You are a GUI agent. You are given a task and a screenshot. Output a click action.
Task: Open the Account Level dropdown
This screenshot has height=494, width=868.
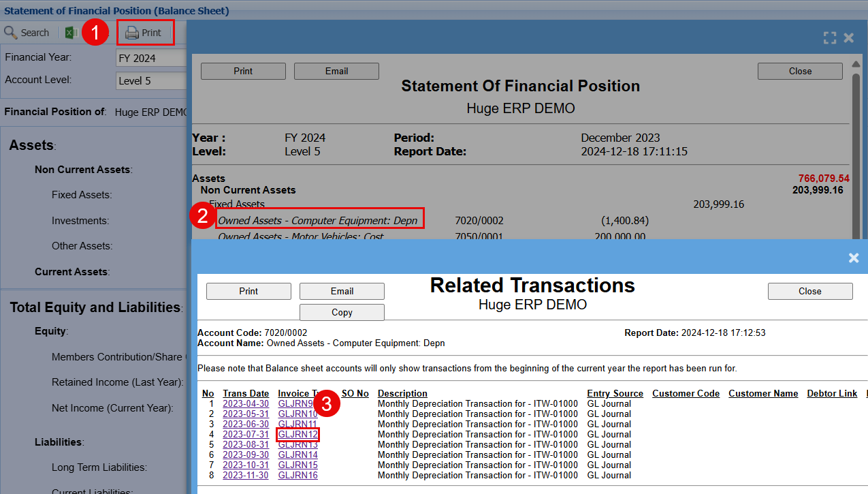(151, 81)
